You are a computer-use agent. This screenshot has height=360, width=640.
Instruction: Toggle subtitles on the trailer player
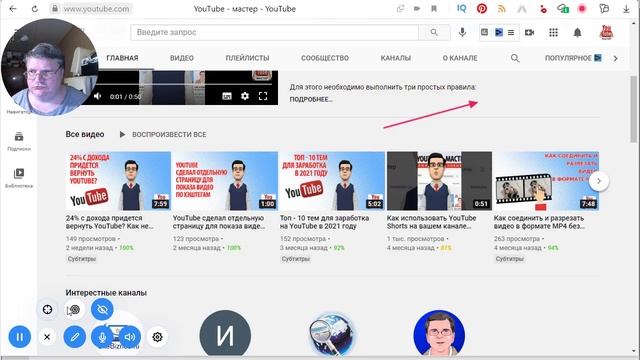(x=227, y=96)
